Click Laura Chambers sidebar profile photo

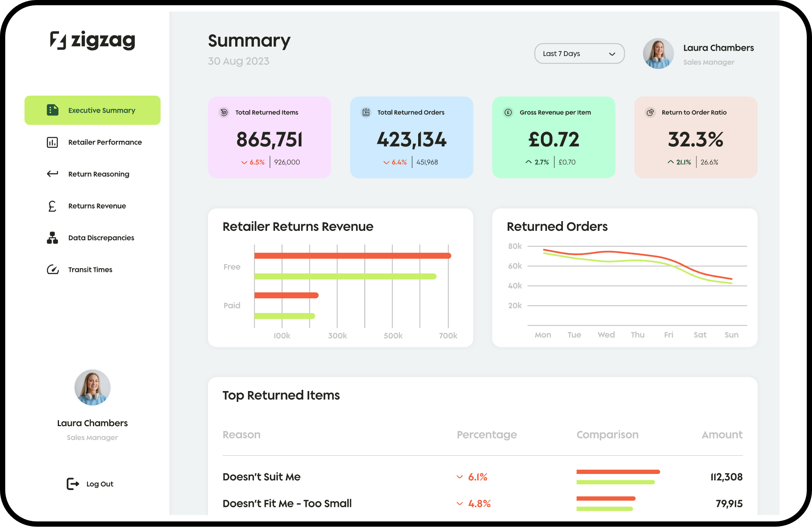93,387
